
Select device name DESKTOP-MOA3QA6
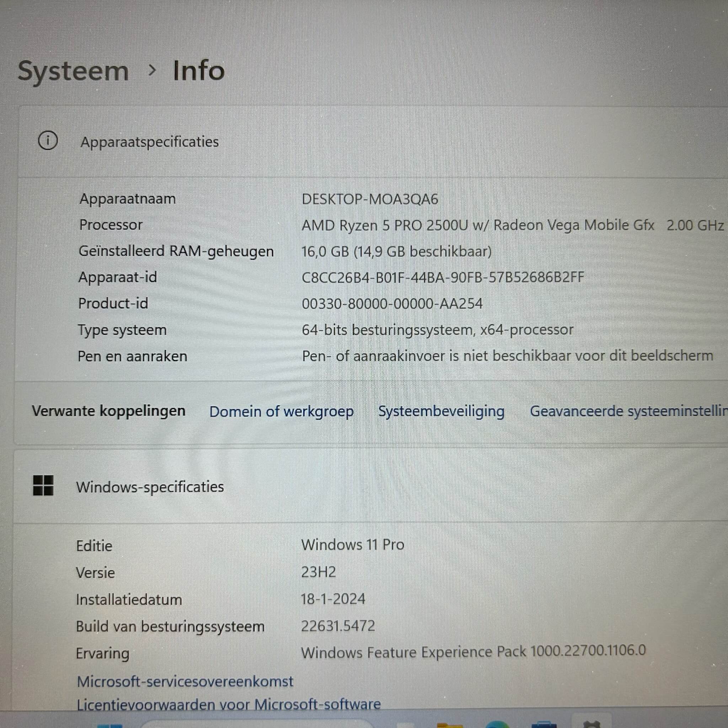[x=370, y=199]
